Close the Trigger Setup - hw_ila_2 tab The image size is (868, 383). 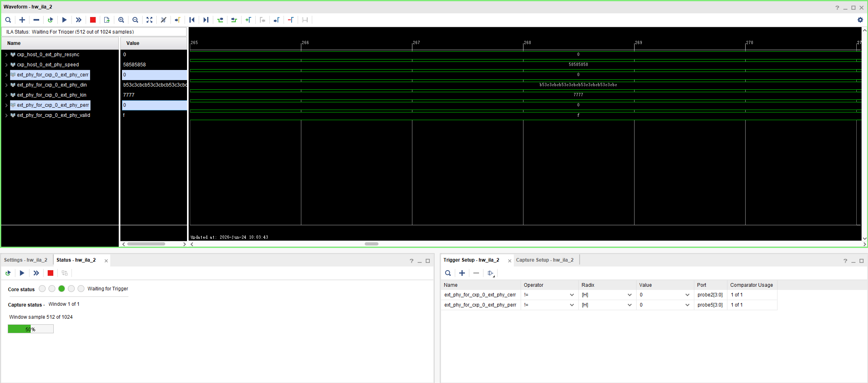pos(510,261)
